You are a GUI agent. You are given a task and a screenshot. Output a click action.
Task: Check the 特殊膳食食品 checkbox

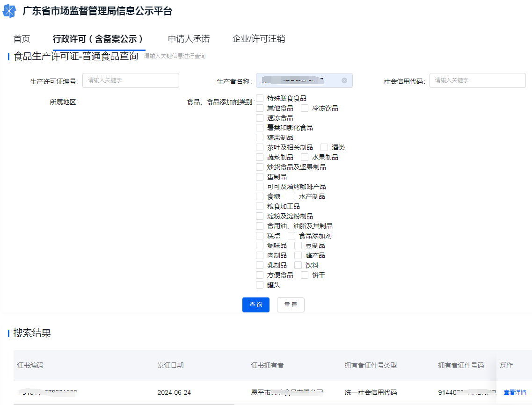260,98
